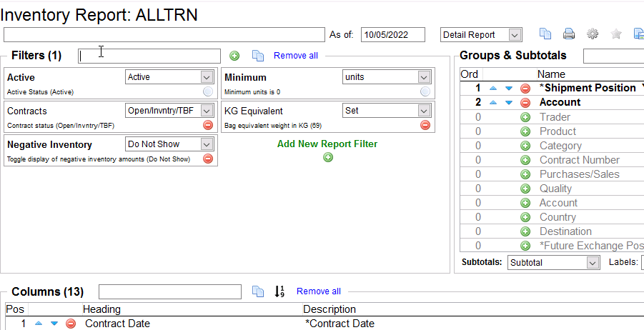This screenshot has height=330, width=644.
Task: Click Remove all link in Filters
Action: pos(296,56)
